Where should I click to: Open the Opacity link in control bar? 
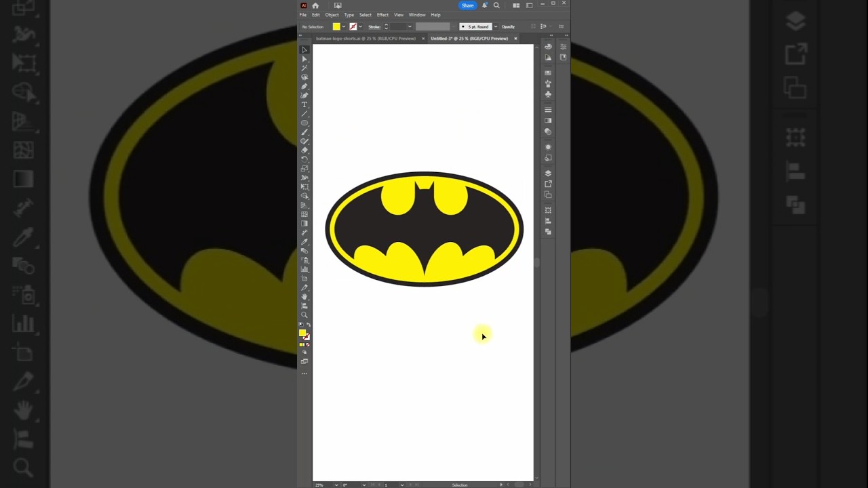(x=508, y=26)
